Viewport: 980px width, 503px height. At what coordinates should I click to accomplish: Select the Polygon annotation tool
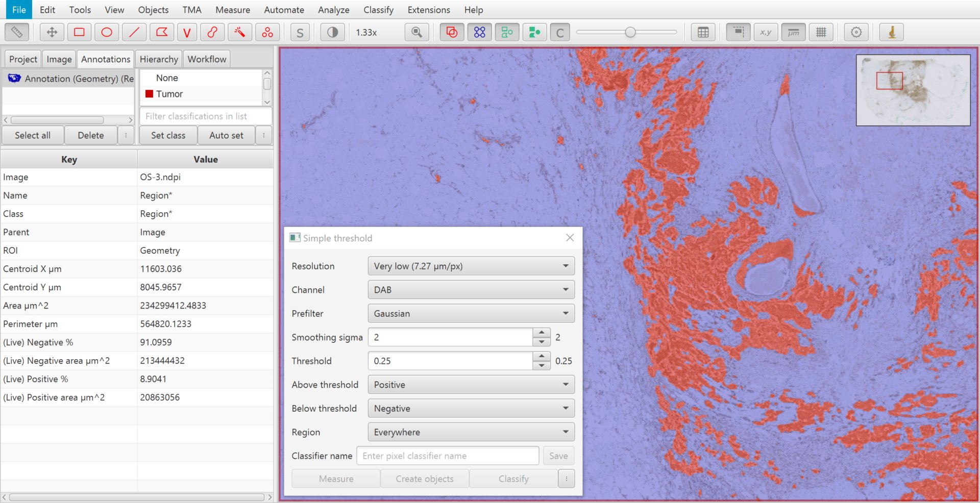point(162,32)
